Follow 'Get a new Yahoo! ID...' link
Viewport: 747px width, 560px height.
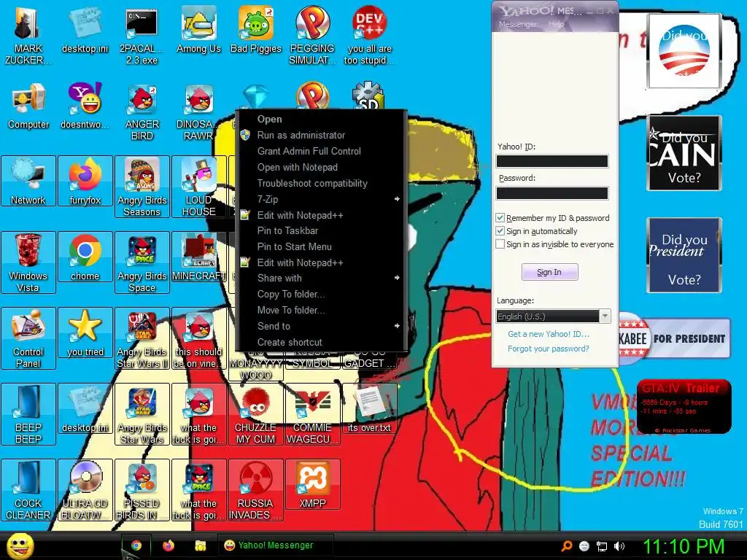(x=549, y=334)
